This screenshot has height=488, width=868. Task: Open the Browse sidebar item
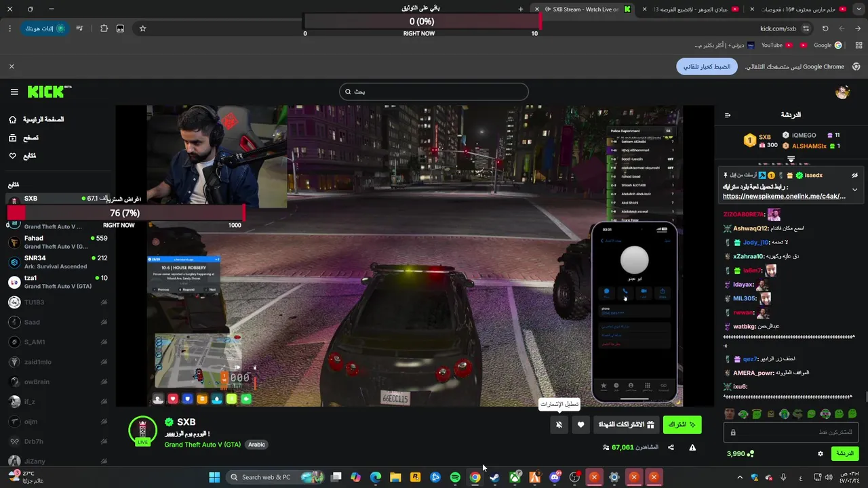24,138
